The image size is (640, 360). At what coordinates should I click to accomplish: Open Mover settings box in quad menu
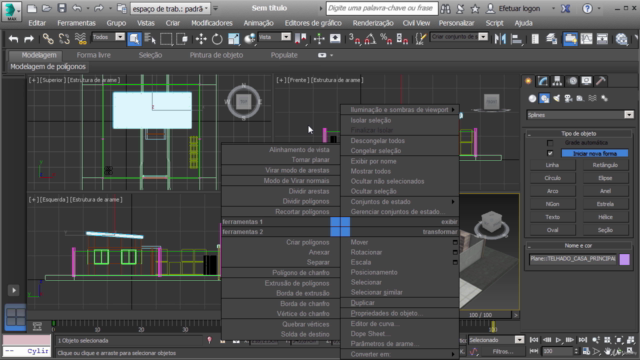point(455,242)
